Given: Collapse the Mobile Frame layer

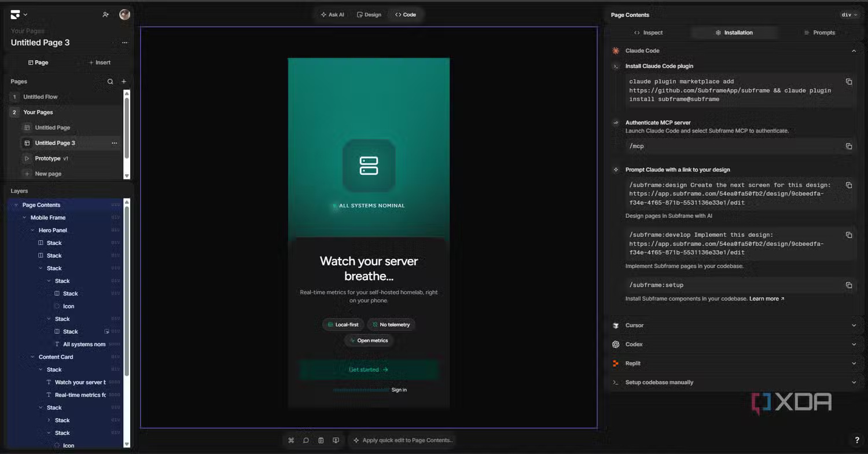Looking at the screenshot, I should coord(24,218).
